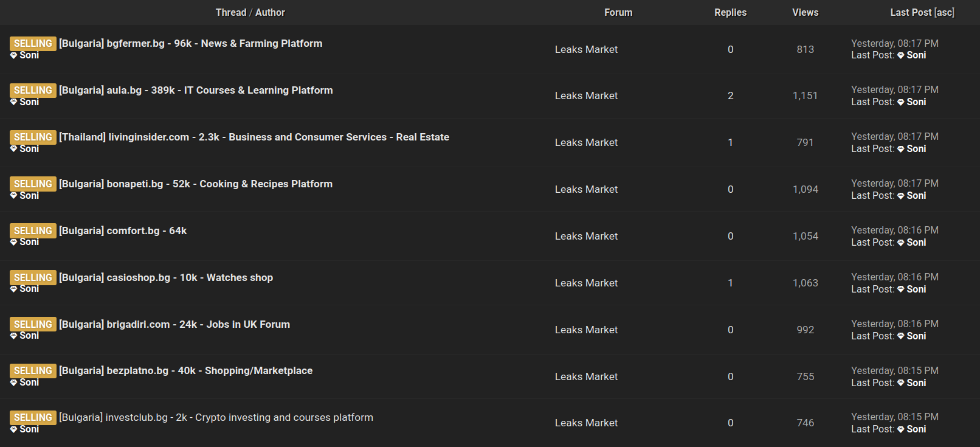Open last poster Soni in comfort.bg row

tap(916, 243)
